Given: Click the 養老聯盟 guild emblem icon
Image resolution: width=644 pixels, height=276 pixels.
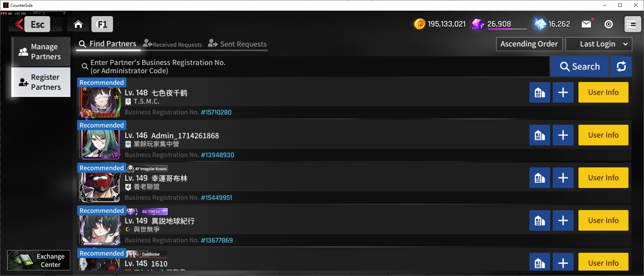Looking at the screenshot, I should 128,187.
